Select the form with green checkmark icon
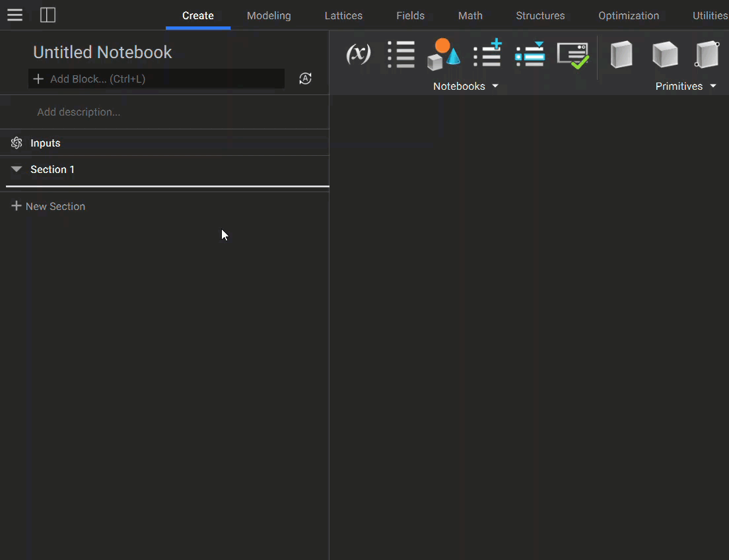Image resolution: width=729 pixels, height=560 pixels. (x=573, y=54)
